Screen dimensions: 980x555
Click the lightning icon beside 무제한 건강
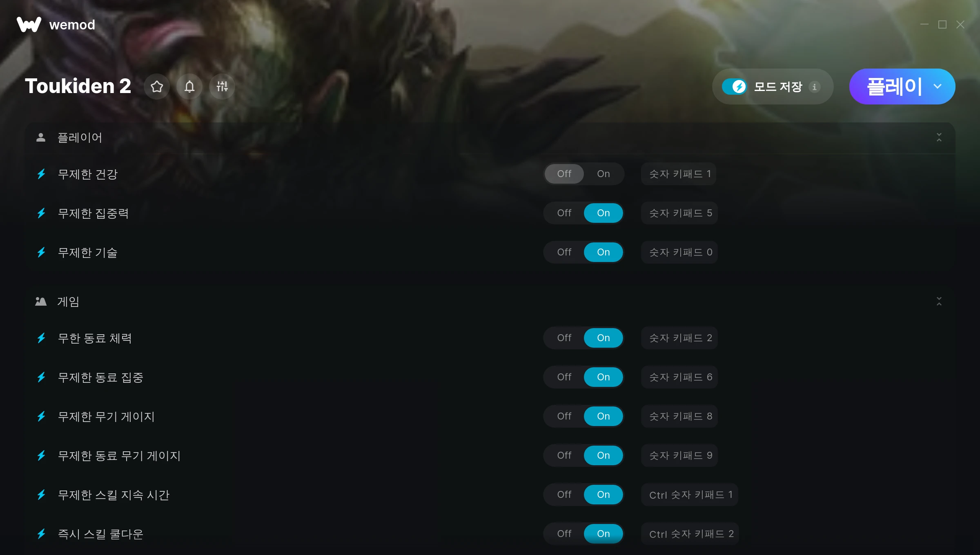pos(41,174)
